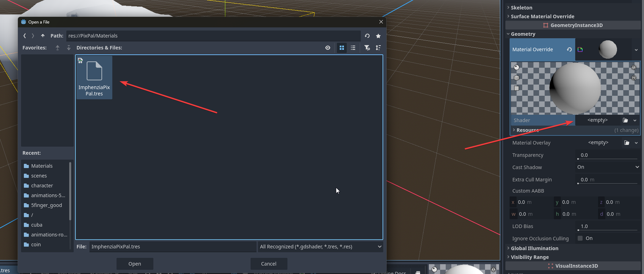Click the Open button
Viewport: 644px width, 274px height.
[134, 264]
